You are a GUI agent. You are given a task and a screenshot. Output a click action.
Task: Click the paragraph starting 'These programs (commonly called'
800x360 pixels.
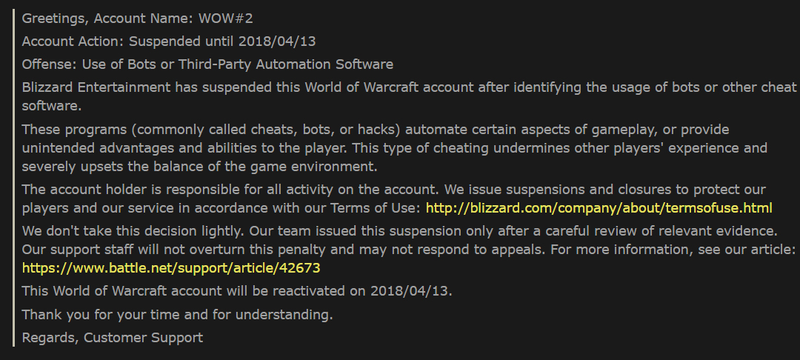pyautogui.click(x=394, y=148)
